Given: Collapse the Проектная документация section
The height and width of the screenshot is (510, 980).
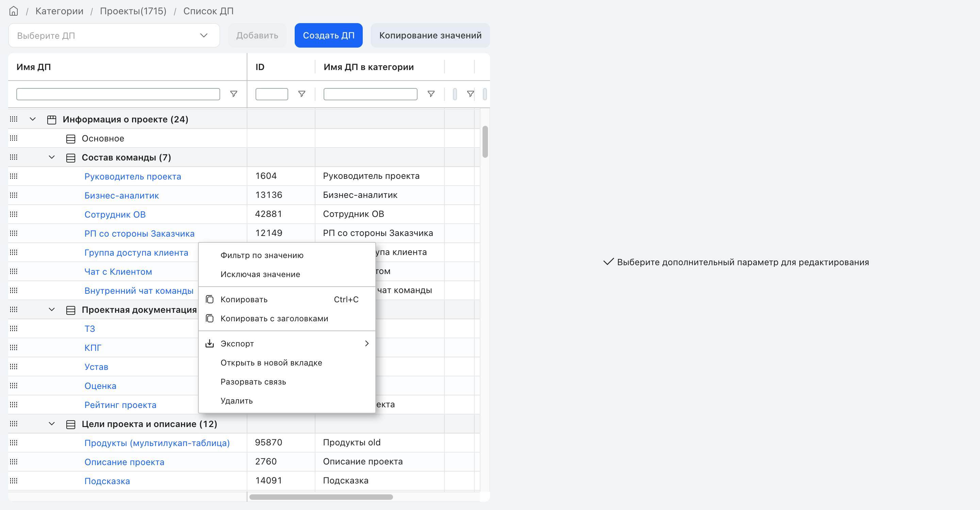Looking at the screenshot, I should [x=52, y=309].
